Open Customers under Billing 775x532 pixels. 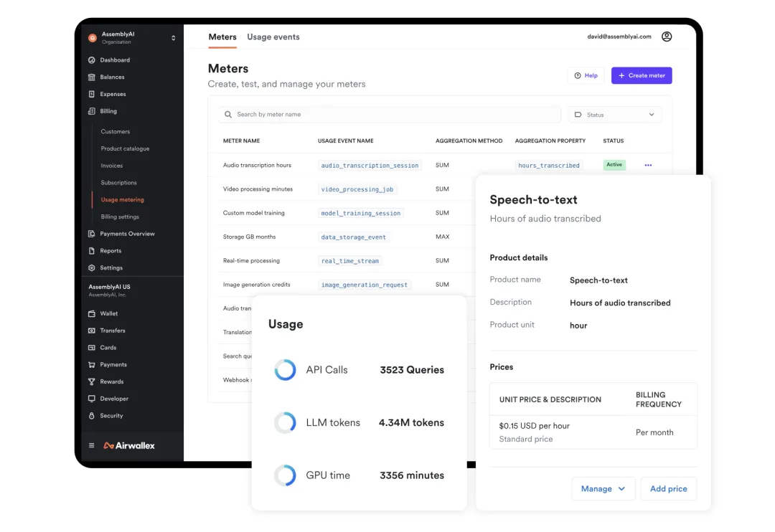pyautogui.click(x=115, y=132)
